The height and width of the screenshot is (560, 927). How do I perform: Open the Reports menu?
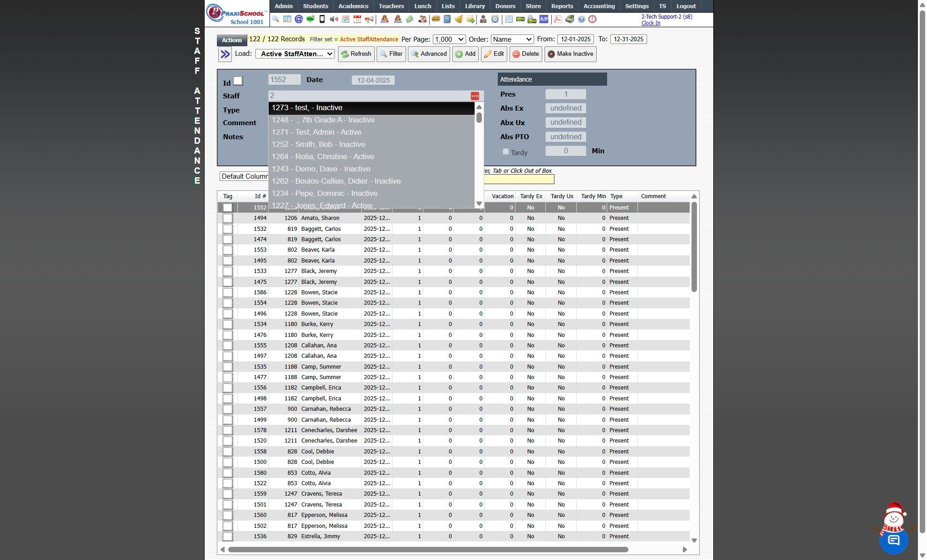click(x=562, y=6)
